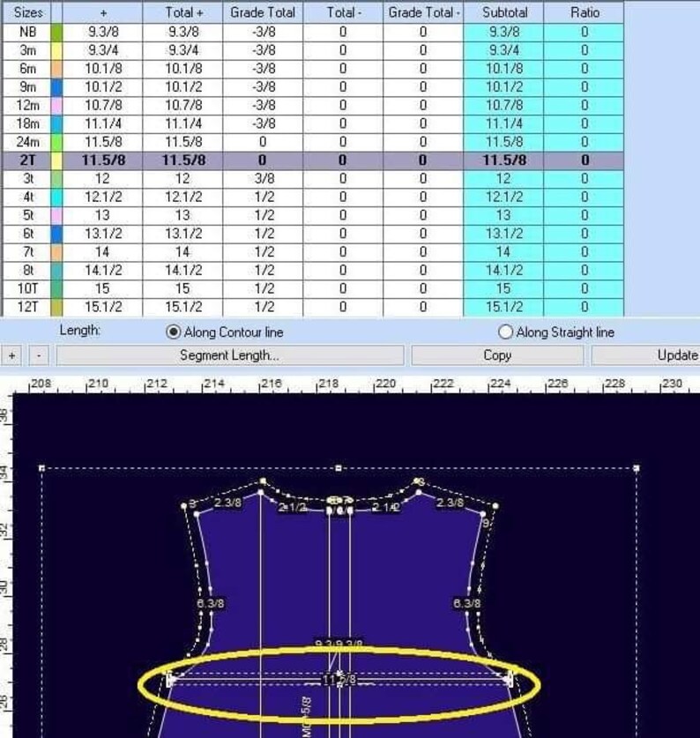Click the 4t size color swatch
The height and width of the screenshot is (738, 700).
tap(56, 198)
